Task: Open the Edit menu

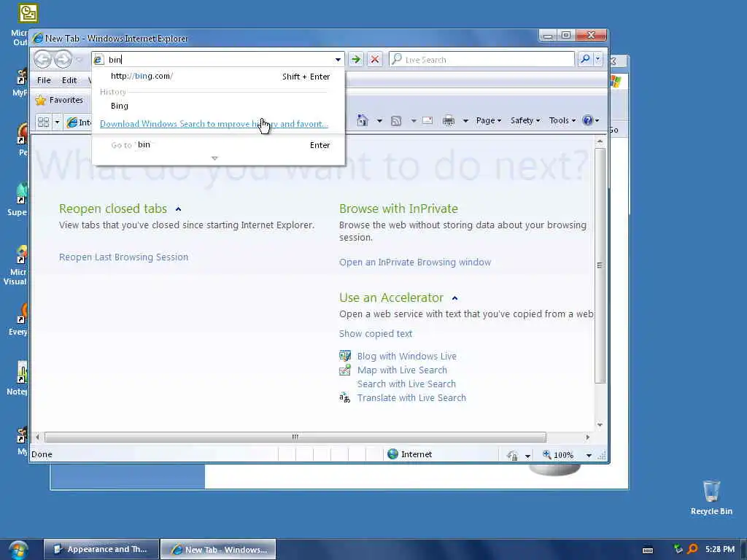Action: click(x=69, y=80)
